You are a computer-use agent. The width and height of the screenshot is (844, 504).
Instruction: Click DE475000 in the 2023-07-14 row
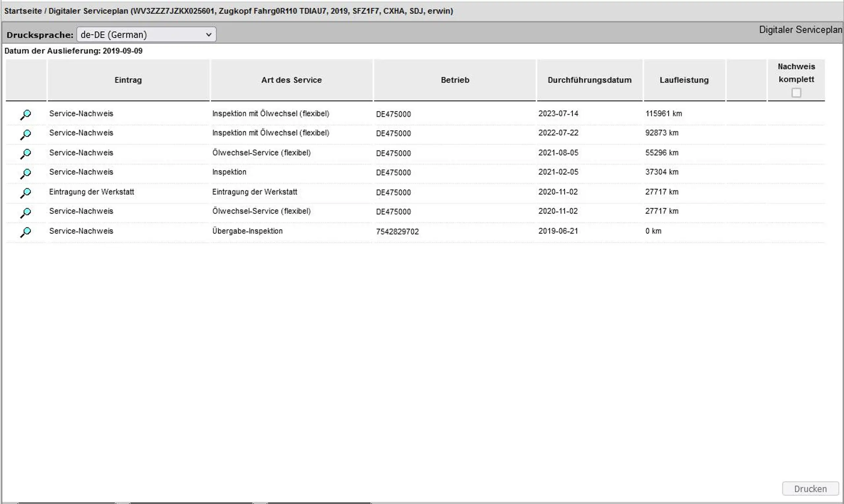393,114
